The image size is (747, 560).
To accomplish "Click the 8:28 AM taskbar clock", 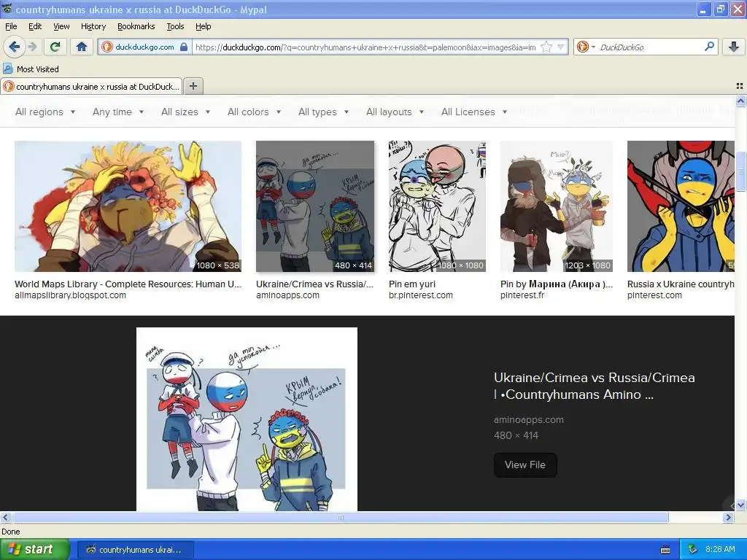I will (x=720, y=550).
